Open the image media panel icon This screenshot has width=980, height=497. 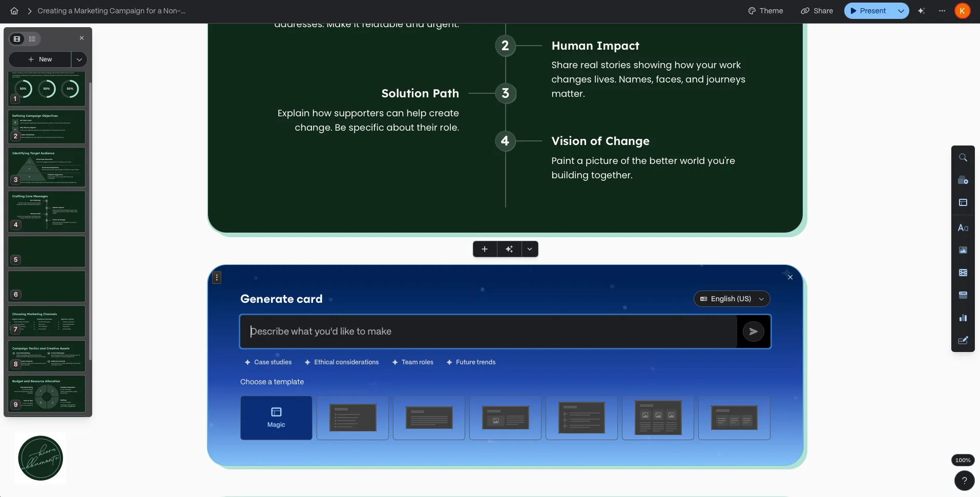pos(963,250)
